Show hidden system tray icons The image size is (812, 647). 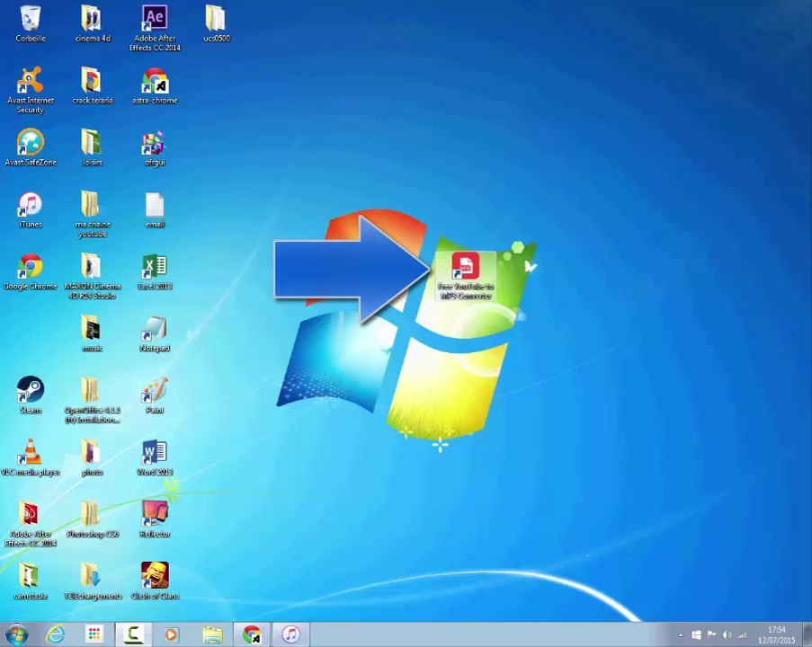681,635
